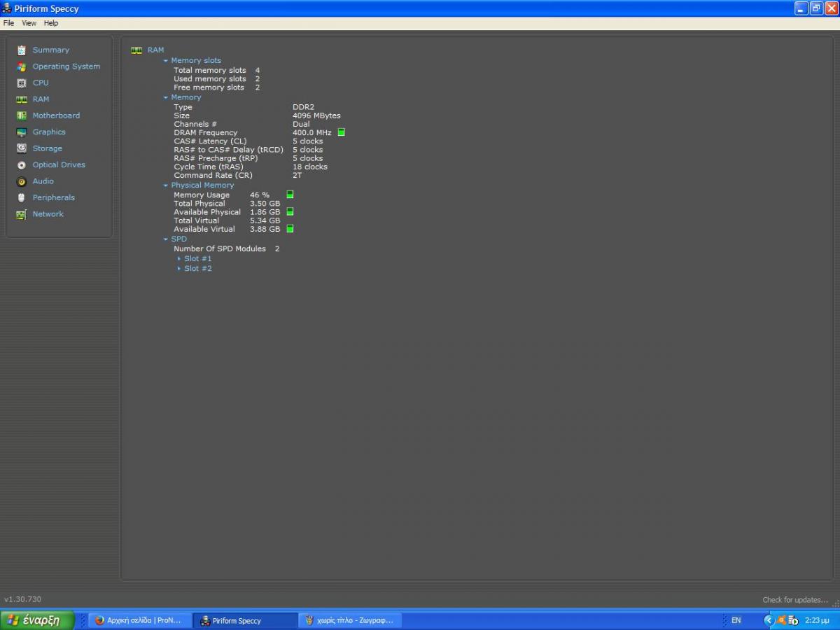Collapse the Memory slots section

coord(166,61)
